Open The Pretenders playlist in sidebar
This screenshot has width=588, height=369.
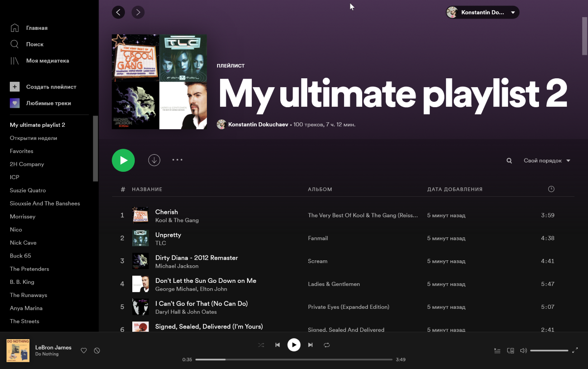pyautogui.click(x=29, y=269)
